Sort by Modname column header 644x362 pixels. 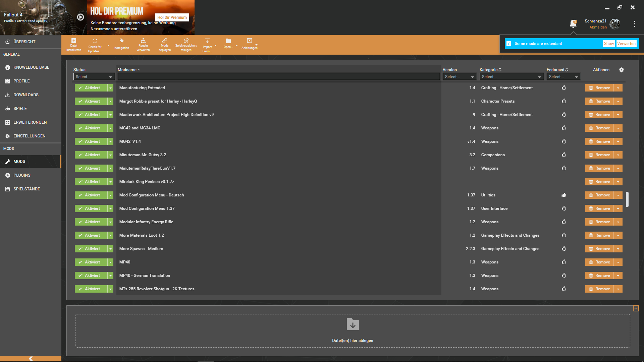click(x=129, y=70)
